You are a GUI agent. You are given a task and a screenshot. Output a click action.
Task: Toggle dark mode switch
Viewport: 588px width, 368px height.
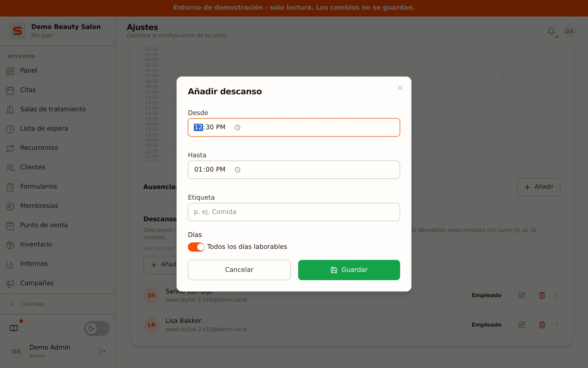[97, 328]
